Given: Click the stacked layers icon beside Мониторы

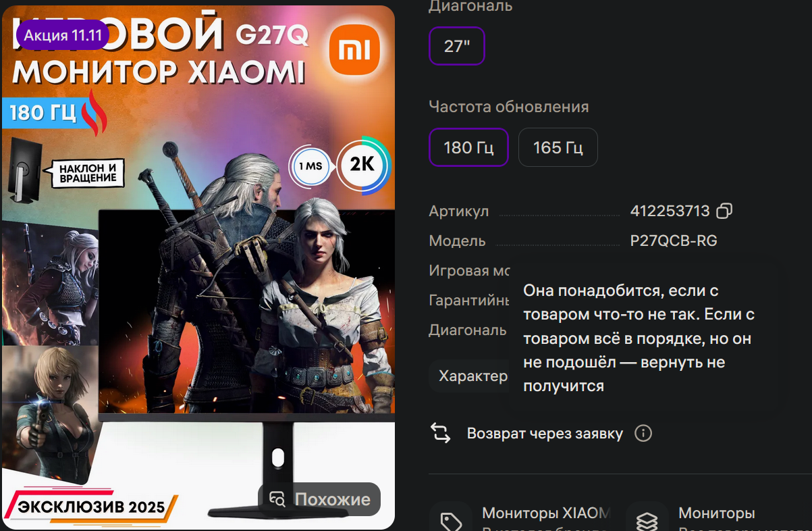Looking at the screenshot, I should click(x=647, y=521).
